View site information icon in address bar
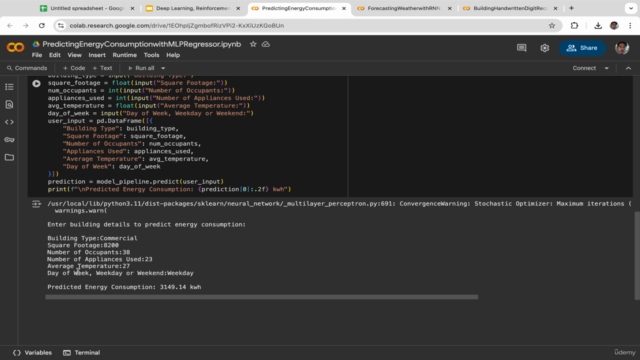This screenshot has height=360, width=640. point(61,25)
